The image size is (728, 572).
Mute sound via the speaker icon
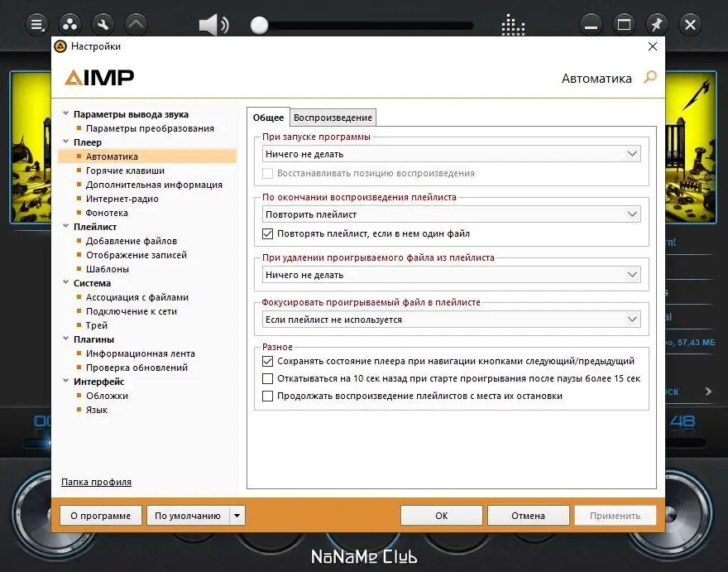212,24
